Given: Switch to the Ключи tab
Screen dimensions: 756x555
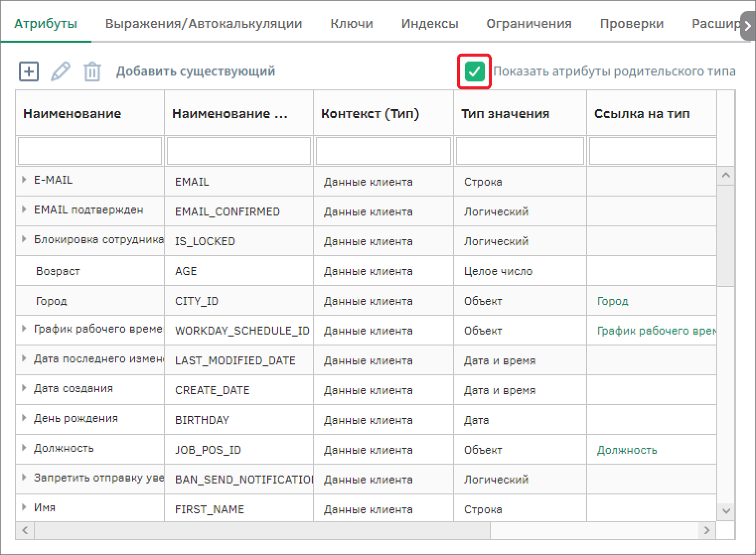Looking at the screenshot, I should pos(351,23).
